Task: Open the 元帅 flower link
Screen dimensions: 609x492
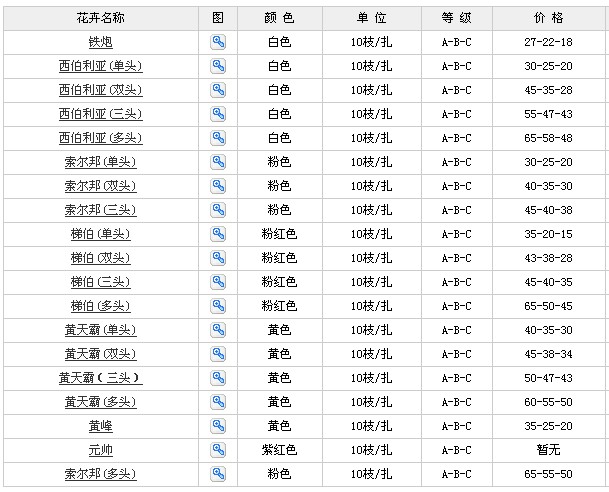Action: pyautogui.click(x=101, y=450)
